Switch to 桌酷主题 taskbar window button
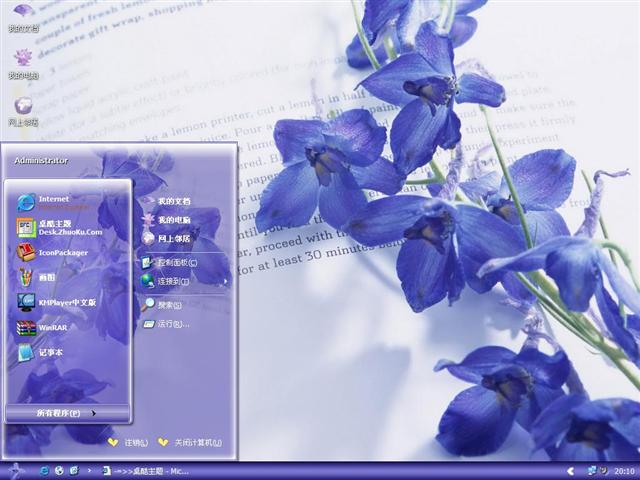 [x=145, y=471]
